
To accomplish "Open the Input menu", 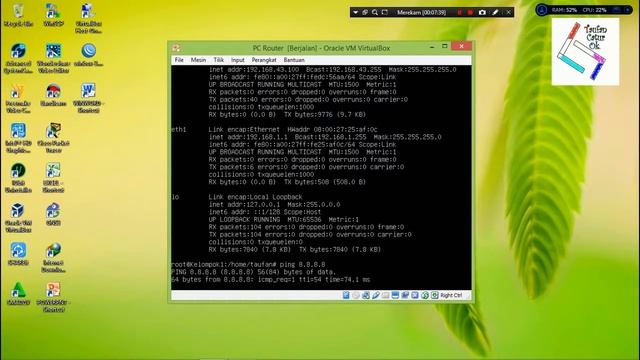I will [x=238, y=60].
